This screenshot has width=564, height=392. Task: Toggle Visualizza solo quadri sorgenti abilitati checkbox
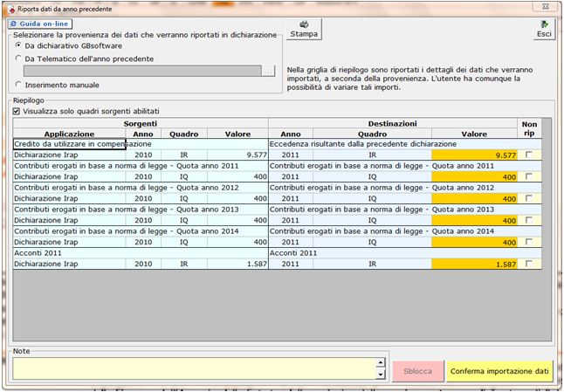tap(17, 111)
